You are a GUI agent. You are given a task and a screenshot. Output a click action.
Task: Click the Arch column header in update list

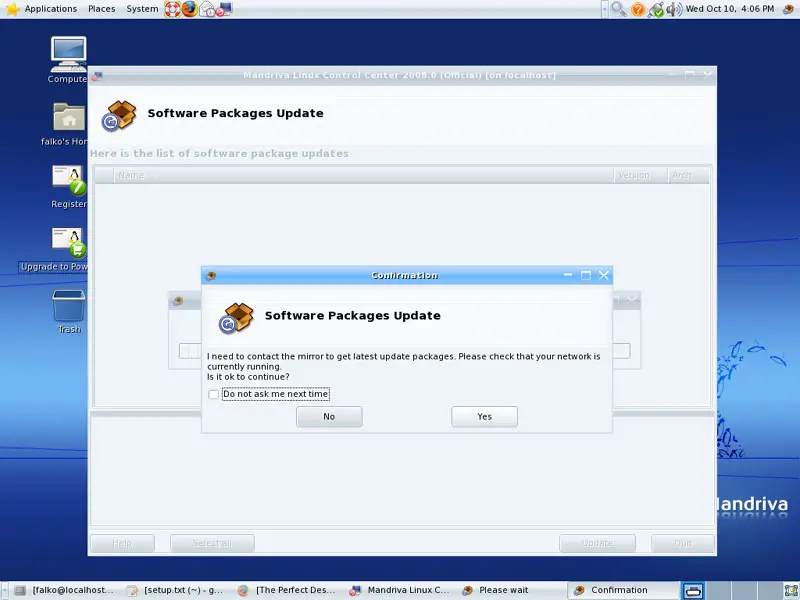point(688,176)
